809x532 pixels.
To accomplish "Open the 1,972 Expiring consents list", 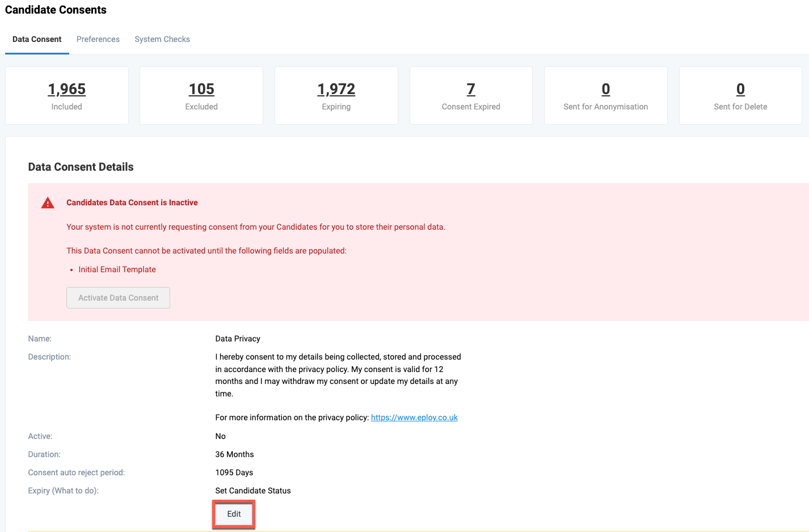I will 336,88.
